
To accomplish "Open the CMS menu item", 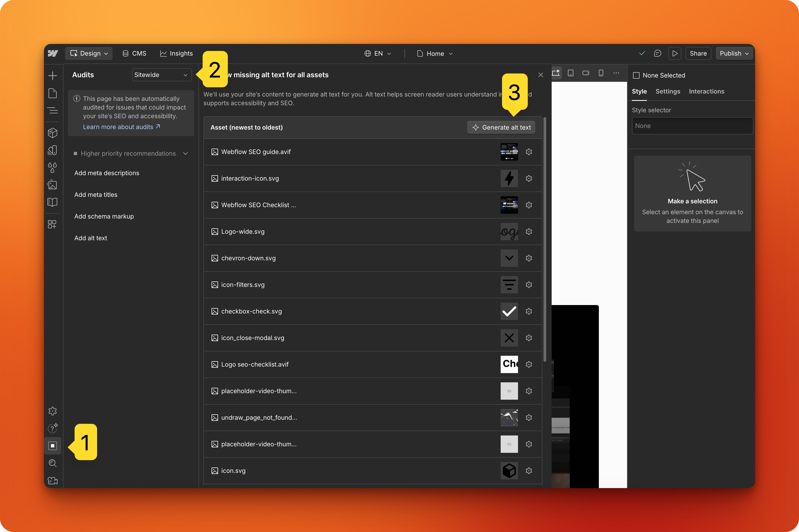I will click(x=134, y=54).
